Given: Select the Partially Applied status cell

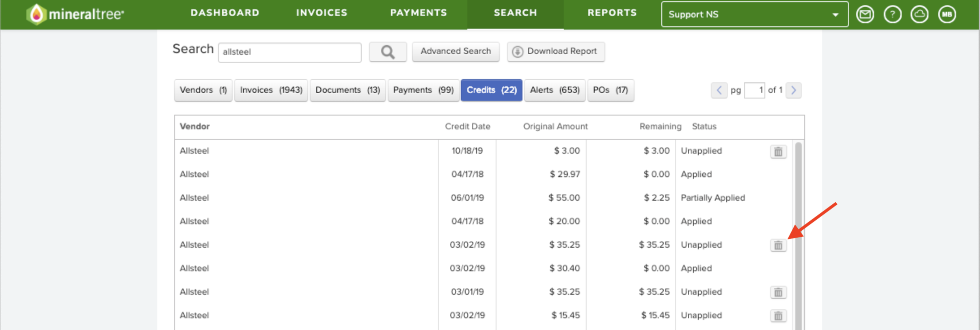Looking at the screenshot, I should coord(713,198).
